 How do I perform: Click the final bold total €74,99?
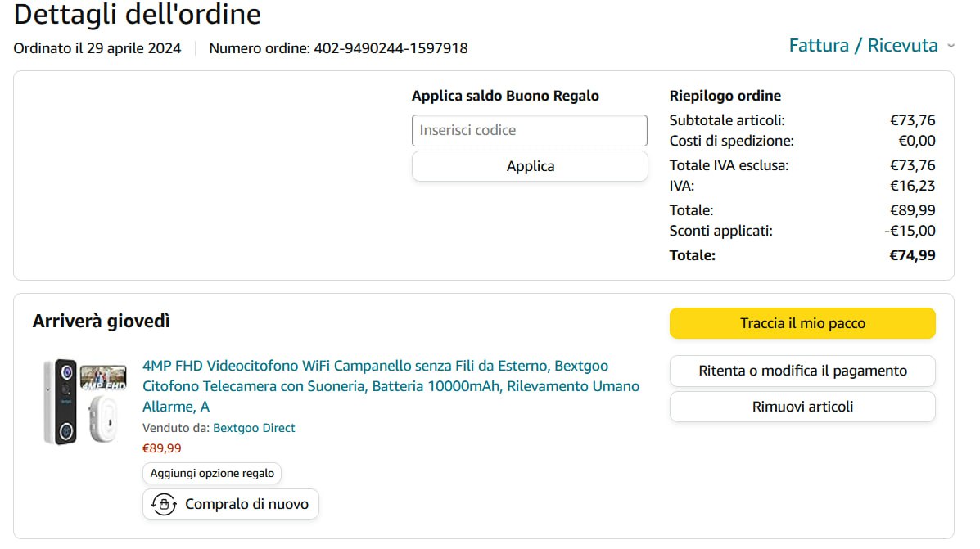click(x=912, y=255)
